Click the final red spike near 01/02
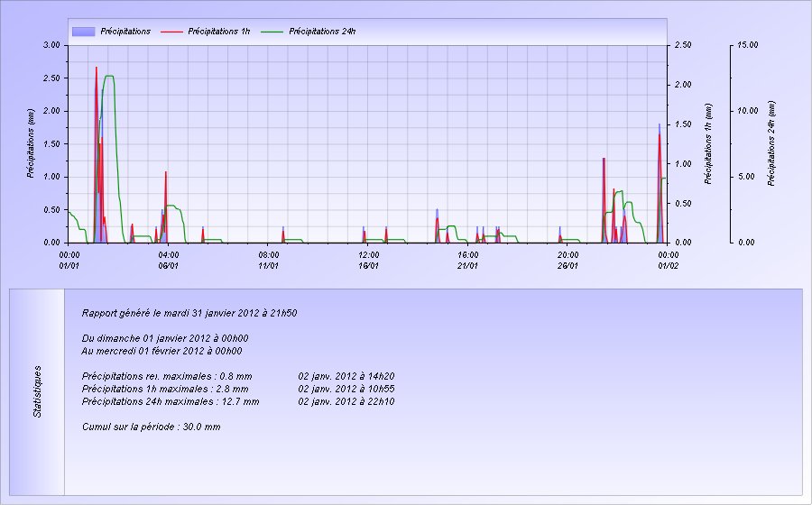This screenshot has width=812, height=505. tap(660, 137)
